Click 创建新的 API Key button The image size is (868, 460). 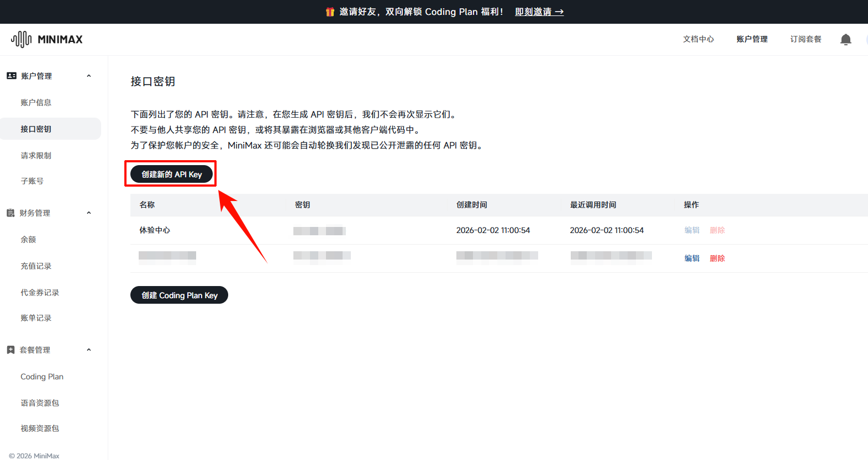tap(171, 174)
